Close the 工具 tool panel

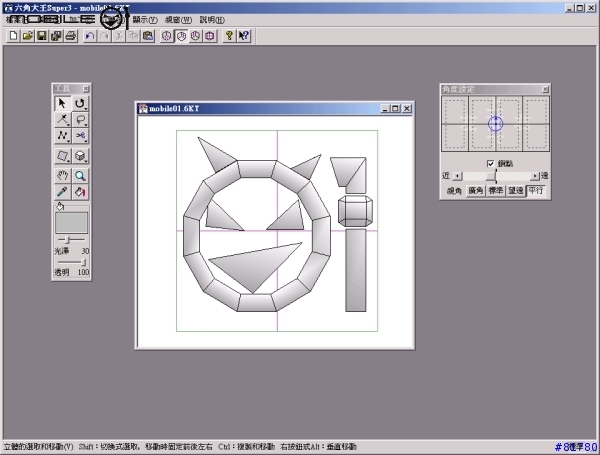coord(86,89)
